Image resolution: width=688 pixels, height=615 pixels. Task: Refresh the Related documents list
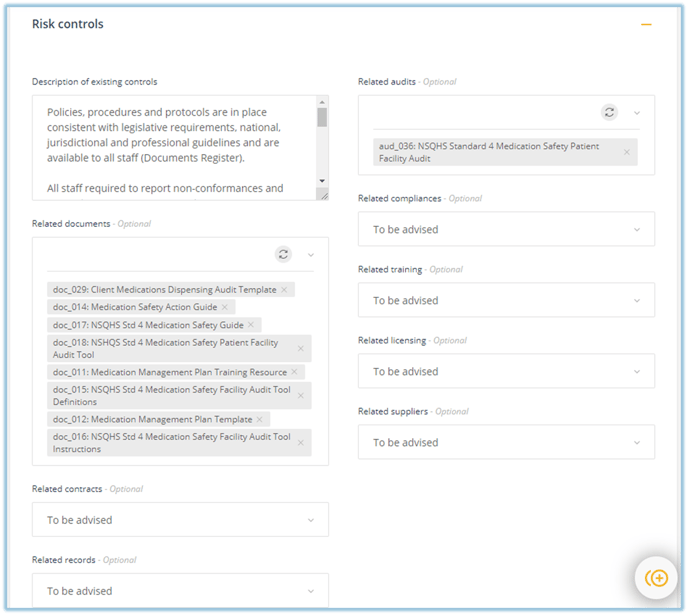click(283, 254)
